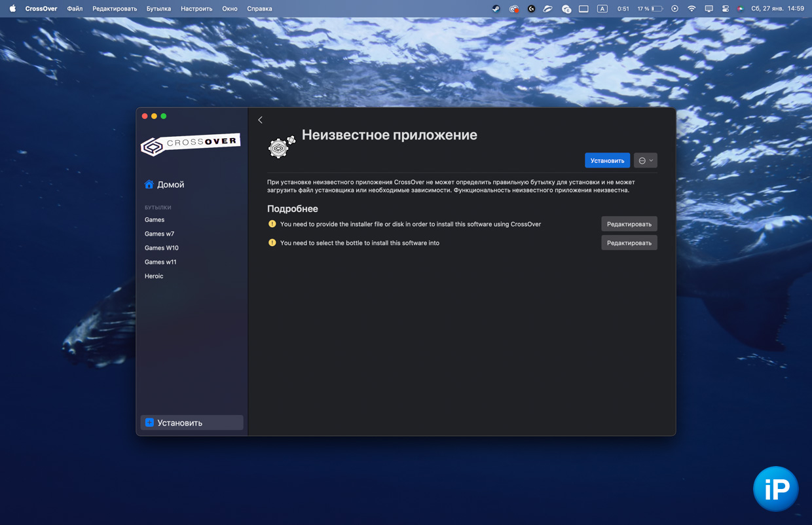Screen dimensions: 812x525
Task: Open the Окно menu
Action: pyautogui.click(x=230, y=9)
